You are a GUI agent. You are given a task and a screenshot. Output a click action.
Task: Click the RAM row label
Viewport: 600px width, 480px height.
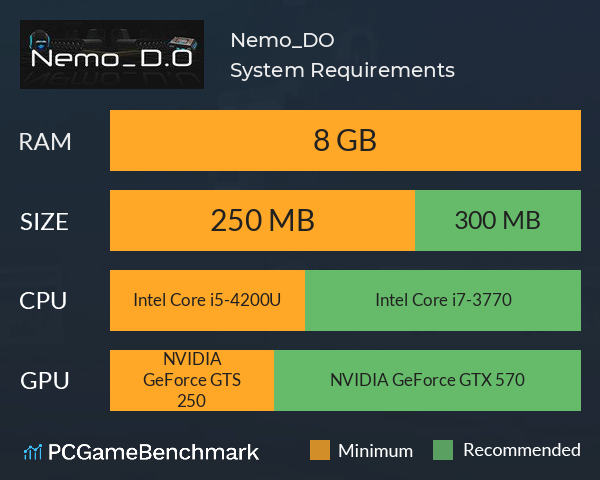click(45, 142)
